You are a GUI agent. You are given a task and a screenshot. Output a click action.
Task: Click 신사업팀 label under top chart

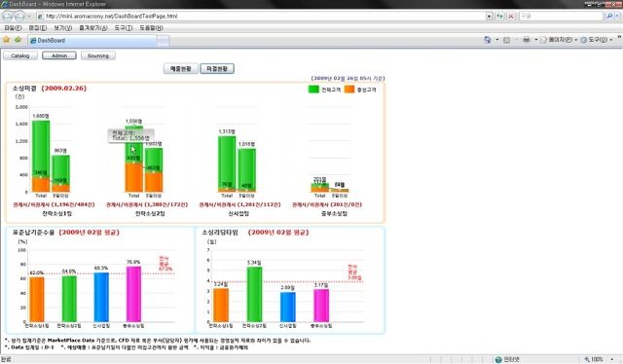pyautogui.click(x=238, y=213)
